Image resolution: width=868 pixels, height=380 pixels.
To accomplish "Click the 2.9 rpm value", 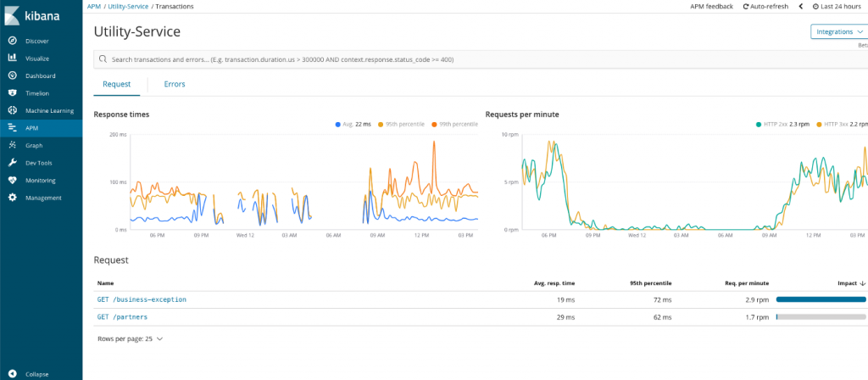I will point(757,299).
